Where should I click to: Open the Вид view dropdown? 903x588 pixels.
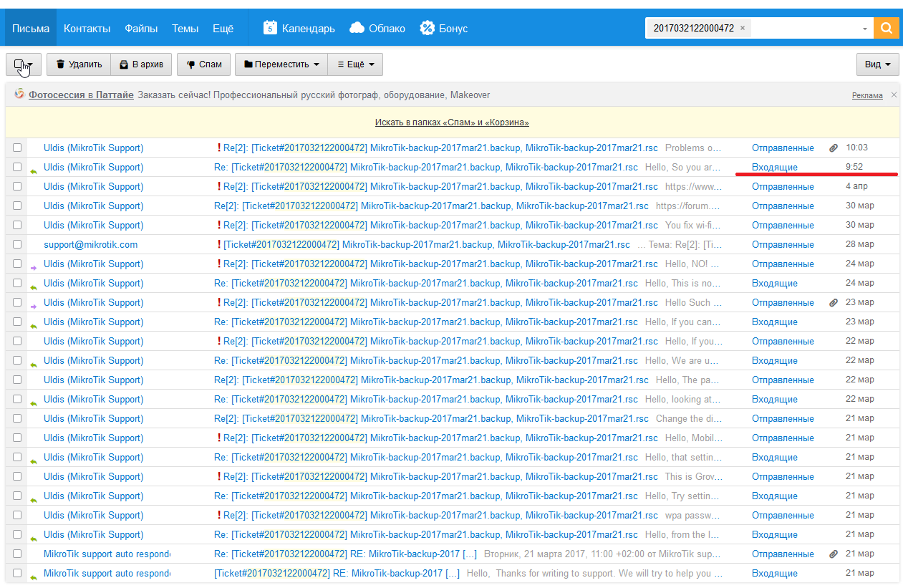(877, 64)
